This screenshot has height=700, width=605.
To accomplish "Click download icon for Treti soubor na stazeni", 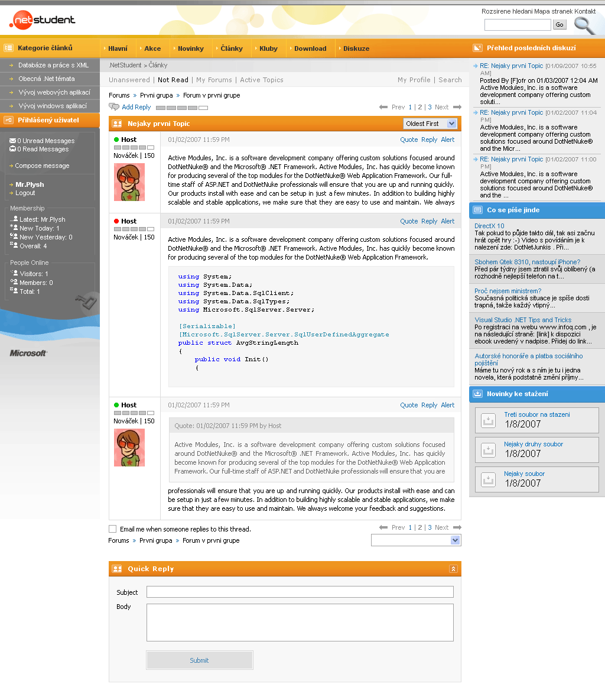I will point(489,420).
